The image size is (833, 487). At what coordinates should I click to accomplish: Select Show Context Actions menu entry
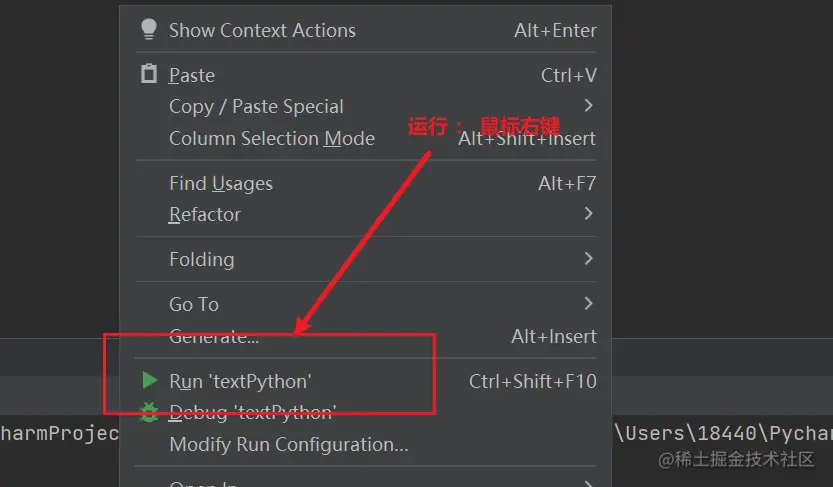[x=262, y=30]
